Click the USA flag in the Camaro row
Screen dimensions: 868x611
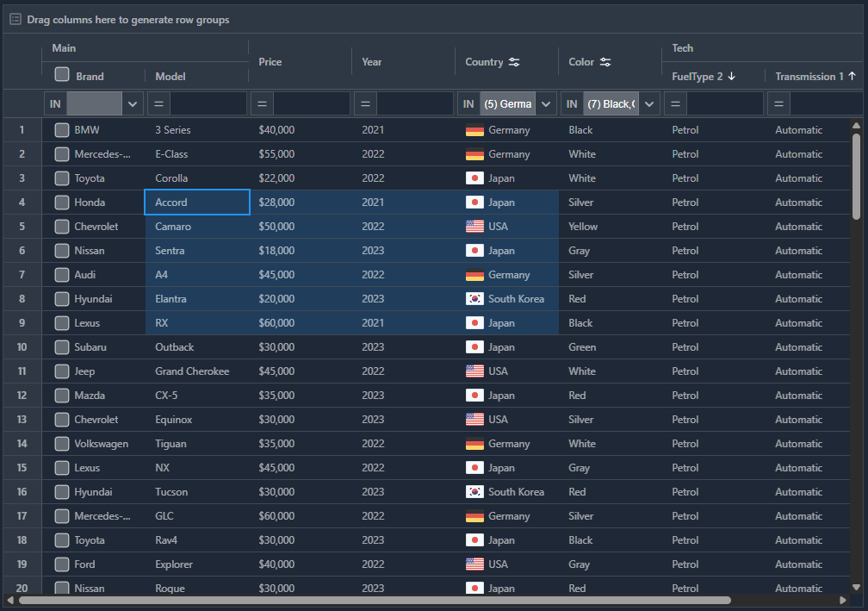[x=475, y=227]
